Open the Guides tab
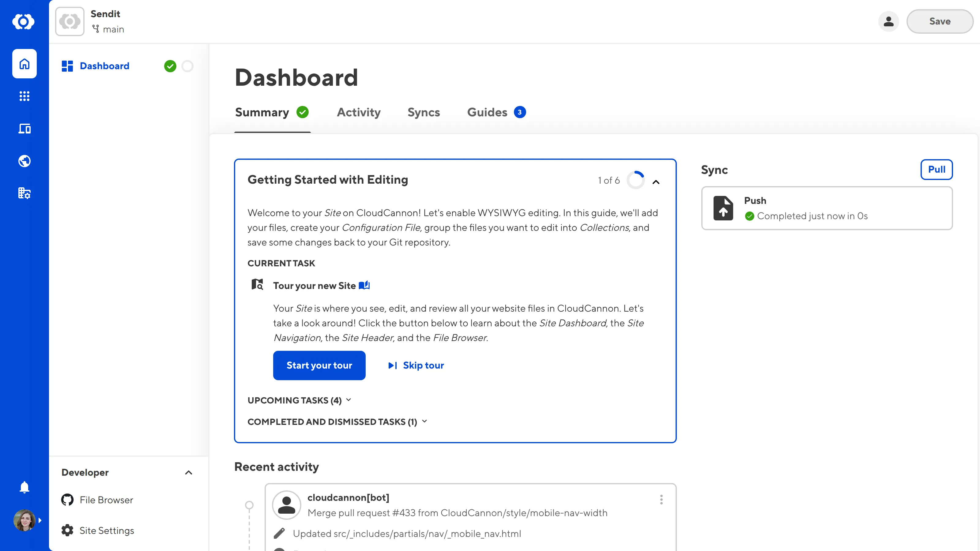This screenshot has height=551, width=980. click(x=487, y=112)
